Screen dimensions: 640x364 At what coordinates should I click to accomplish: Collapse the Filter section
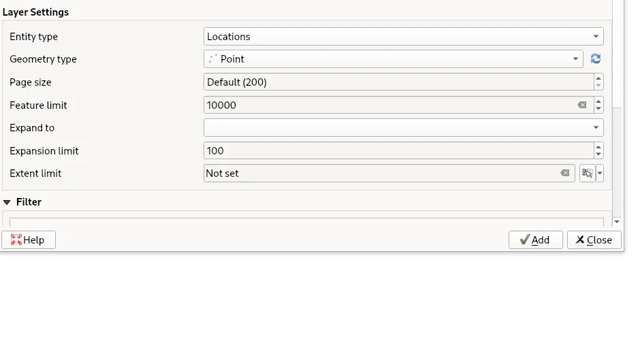click(7, 202)
